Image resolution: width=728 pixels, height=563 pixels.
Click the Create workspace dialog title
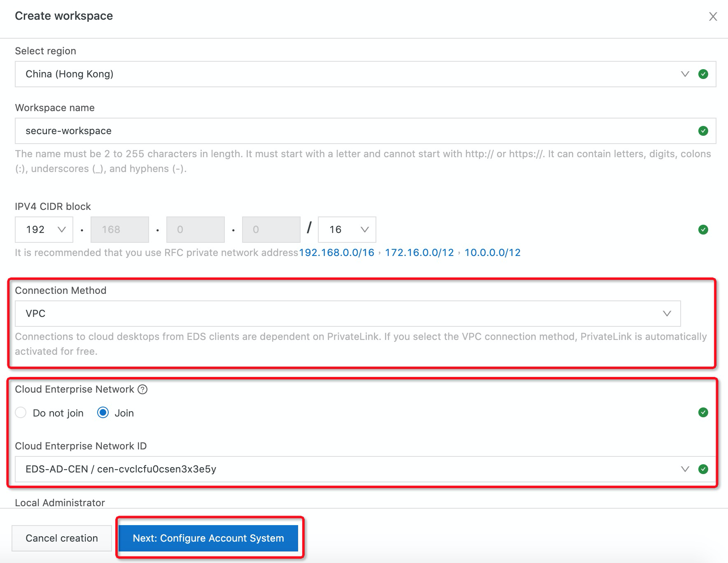pyautogui.click(x=64, y=16)
